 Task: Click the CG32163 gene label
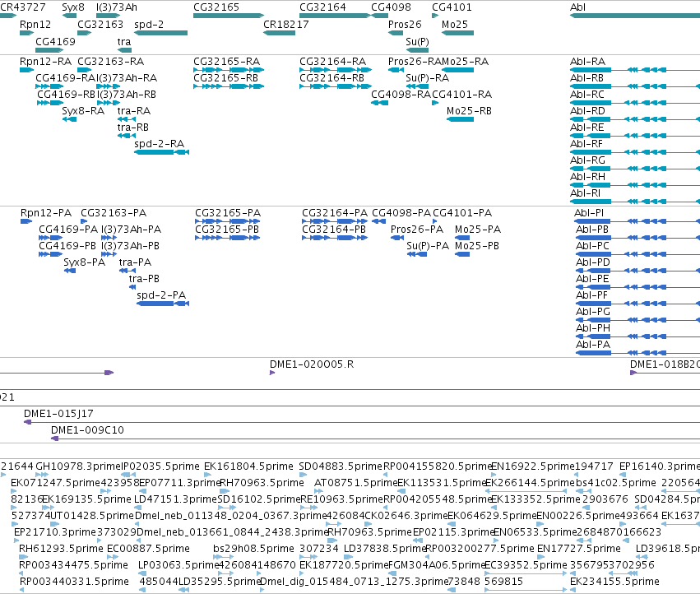click(100, 25)
